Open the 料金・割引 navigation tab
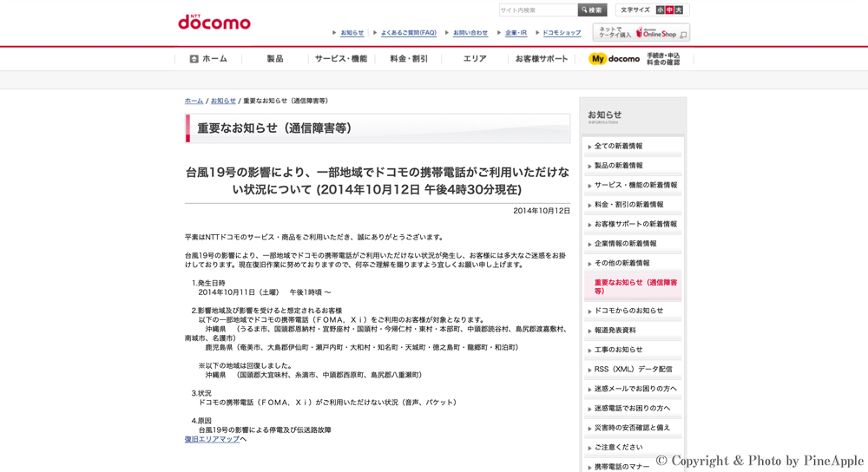 click(x=409, y=59)
